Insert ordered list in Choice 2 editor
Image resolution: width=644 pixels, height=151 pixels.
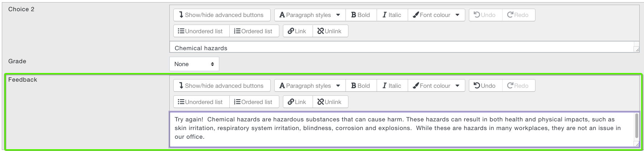point(254,31)
